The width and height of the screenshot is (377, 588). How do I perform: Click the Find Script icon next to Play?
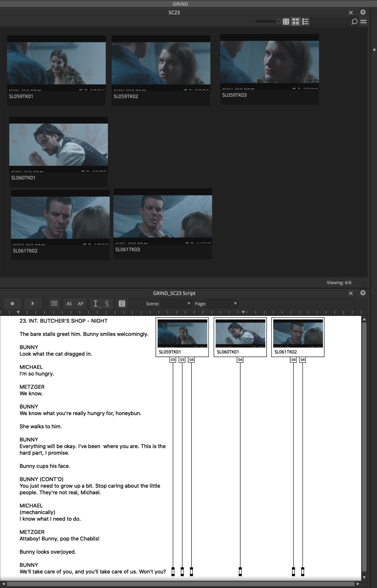tap(54, 304)
